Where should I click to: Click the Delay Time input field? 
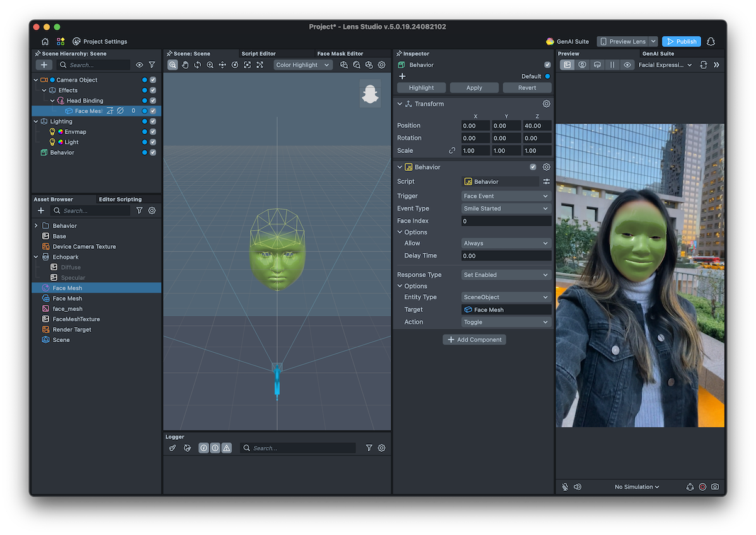pyautogui.click(x=506, y=256)
